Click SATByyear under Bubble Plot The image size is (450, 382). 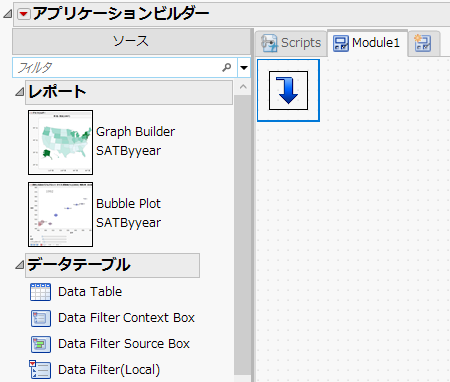tap(129, 223)
